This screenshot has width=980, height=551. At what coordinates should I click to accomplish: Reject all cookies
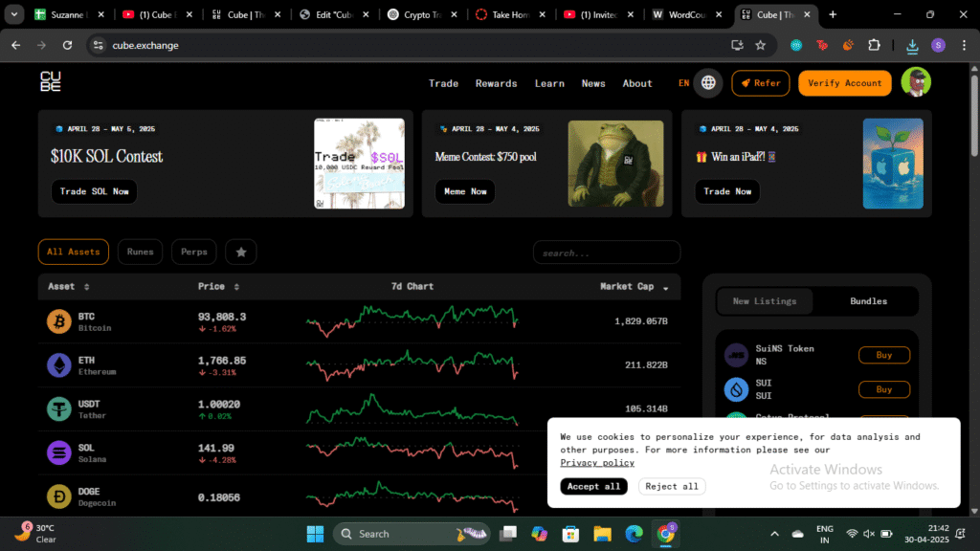click(x=672, y=486)
